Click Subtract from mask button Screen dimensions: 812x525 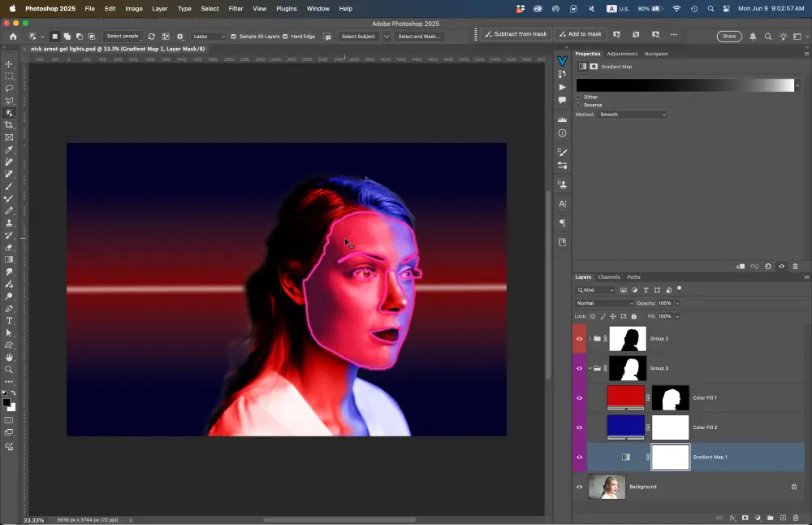point(516,34)
